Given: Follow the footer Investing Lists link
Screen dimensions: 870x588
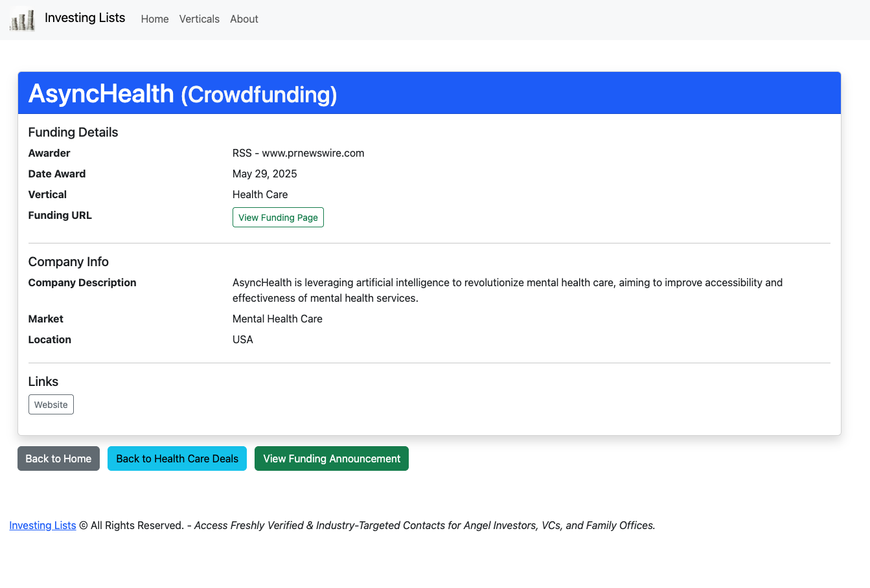Looking at the screenshot, I should [x=43, y=525].
